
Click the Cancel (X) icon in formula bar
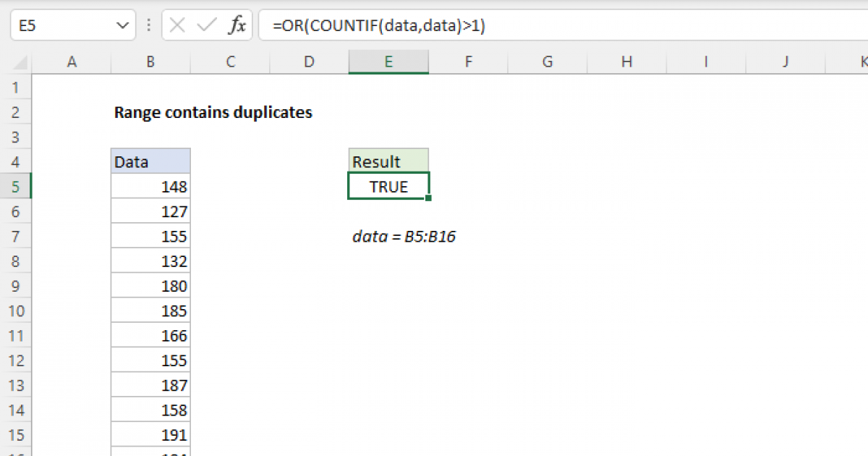(x=176, y=25)
